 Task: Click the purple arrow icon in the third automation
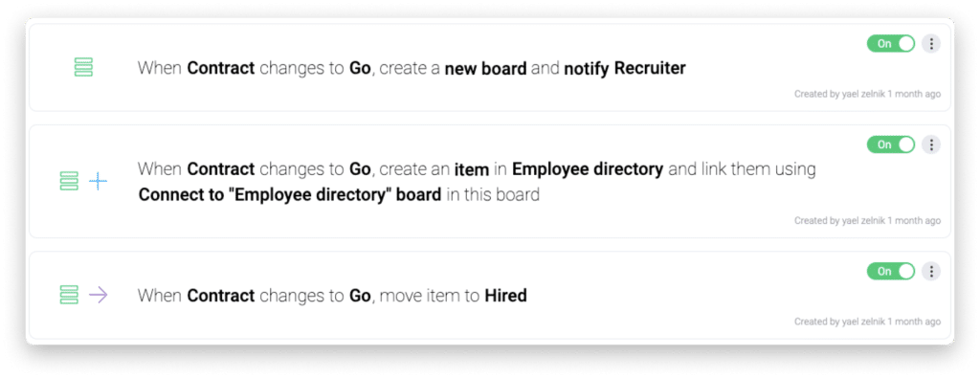point(99,295)
